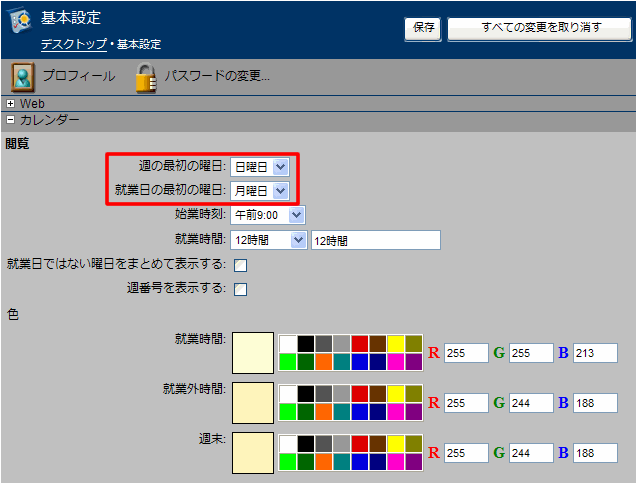Image resolution: width=636 pixels, height=483 pixels.
Task: Pick yellow swatch in 就業外時間 palette
Action: point(396,393)
